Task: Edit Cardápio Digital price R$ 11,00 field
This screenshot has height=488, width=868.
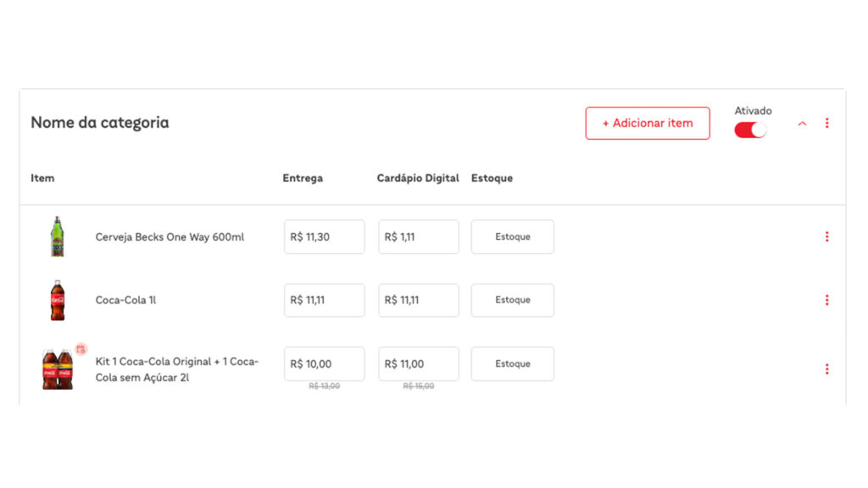Action: pyautogui.click(x=419, y=364)
